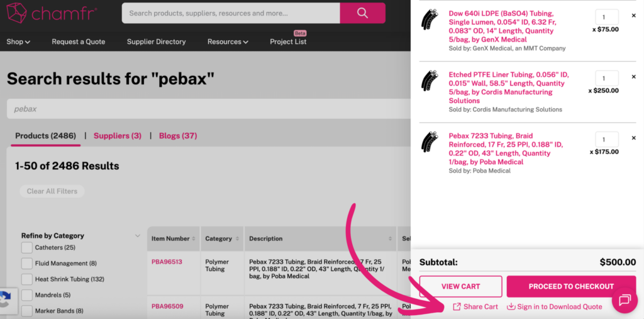Viewport: 644px width, 319px height.
Task: Sort by Description column arrows
Action: click(x=390, y=239)
